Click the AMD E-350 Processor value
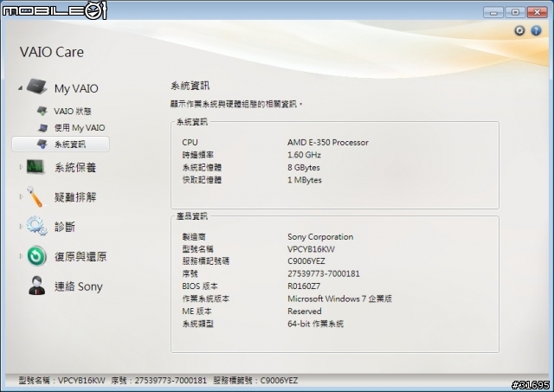The width and height of the screenshot is (554, 392). point(328,142)
